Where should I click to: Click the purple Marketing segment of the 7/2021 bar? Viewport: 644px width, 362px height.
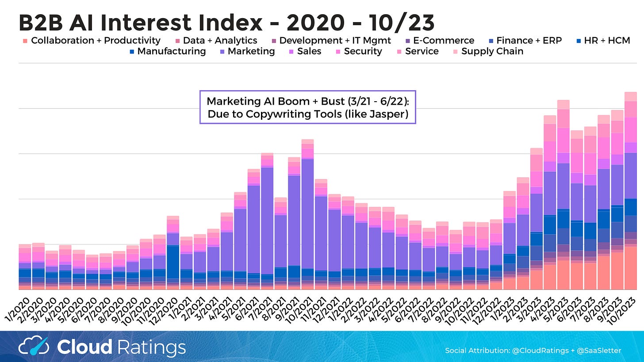point(267,221)
